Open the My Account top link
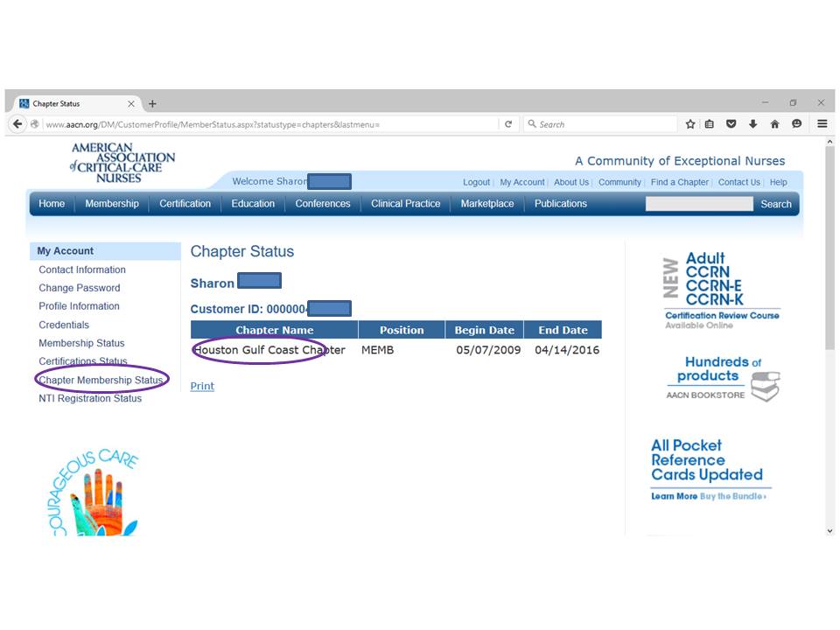This screenshot has height=630, width=840. point(522,182)
